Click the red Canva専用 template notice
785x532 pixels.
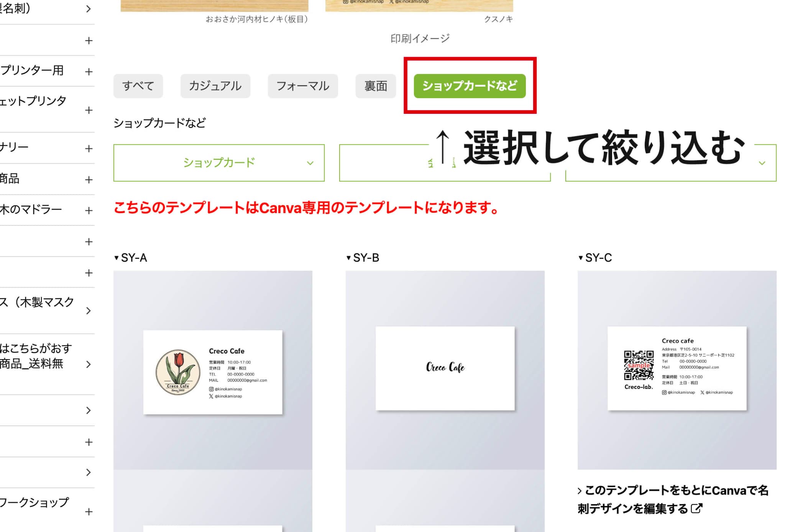point(306,208)
